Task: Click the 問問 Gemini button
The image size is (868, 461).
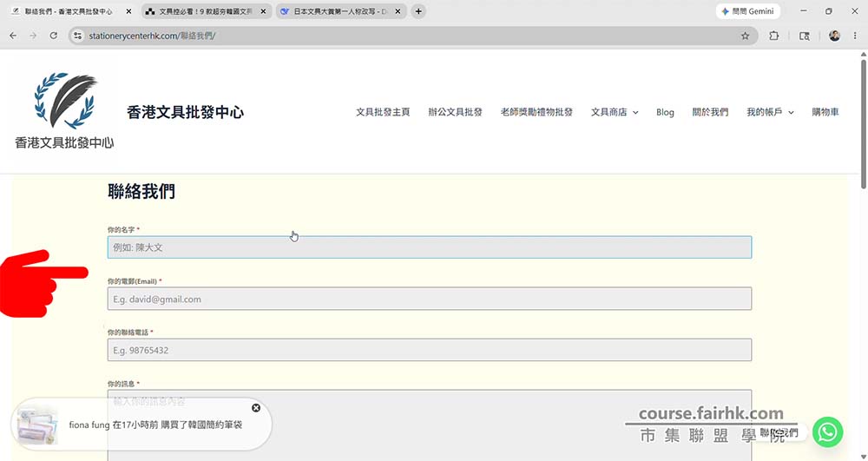Action: coord(748,11)
